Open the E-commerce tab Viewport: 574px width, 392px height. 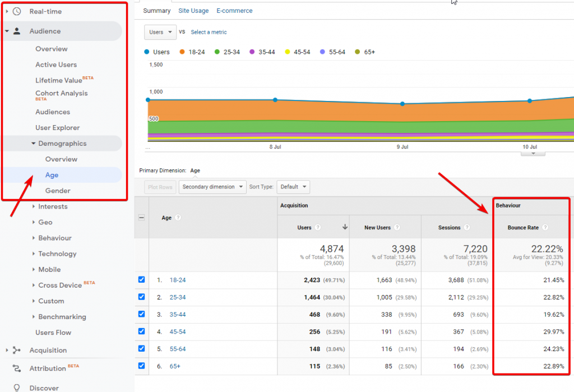coord(234,11)
